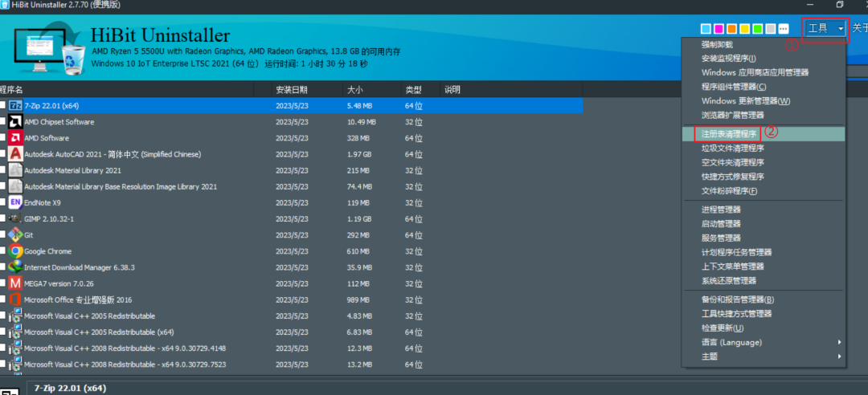Pick the magenta theme color swatch
The width and height of the screenshot is (868, 395).
click(x=719, y=29)
